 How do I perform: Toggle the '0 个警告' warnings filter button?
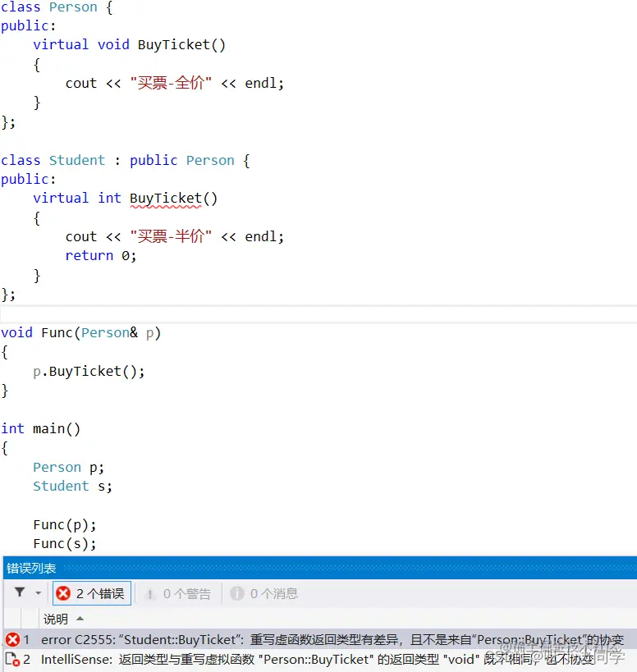[x=178, y=593]
